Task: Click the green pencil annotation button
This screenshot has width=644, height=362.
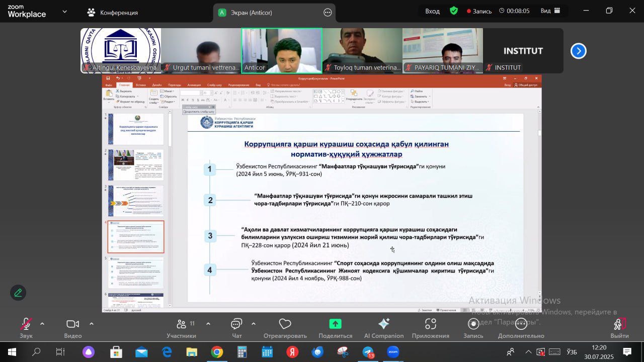Action: pyautogui.click(x=18, y=292)
